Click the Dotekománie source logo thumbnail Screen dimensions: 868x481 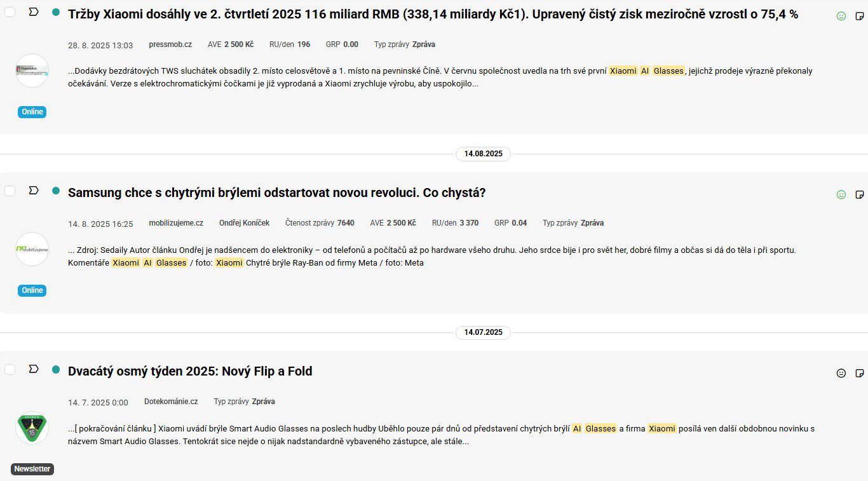tap(32, 428)
